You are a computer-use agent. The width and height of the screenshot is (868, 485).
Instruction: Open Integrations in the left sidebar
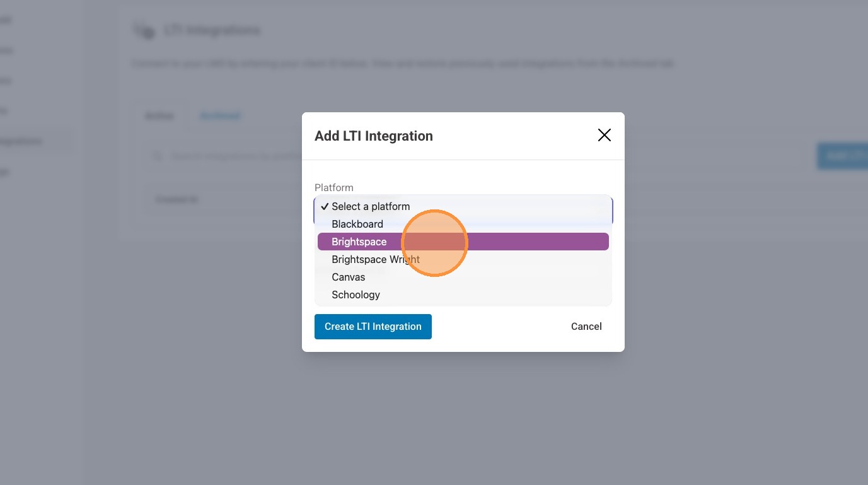pos(21,141)
